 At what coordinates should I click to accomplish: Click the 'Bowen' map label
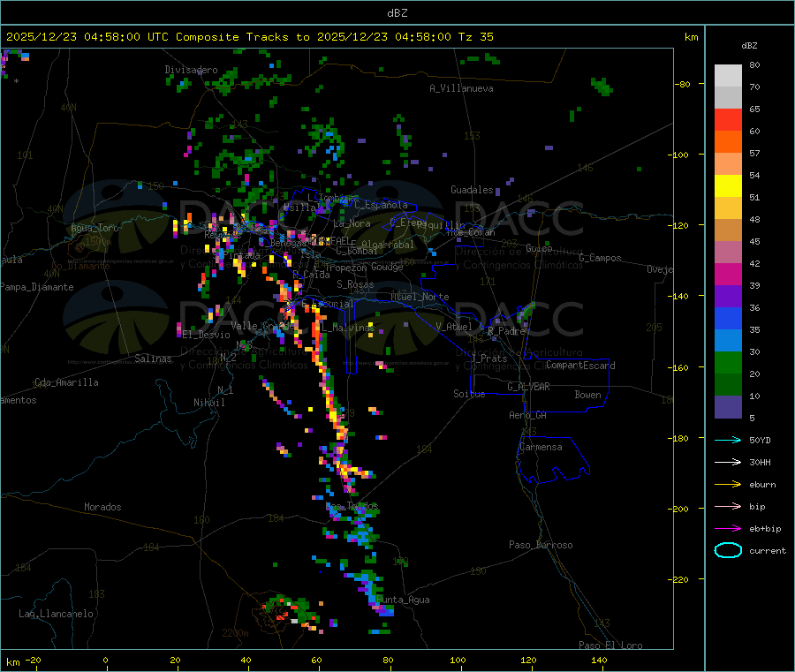(x=587, y=395)
